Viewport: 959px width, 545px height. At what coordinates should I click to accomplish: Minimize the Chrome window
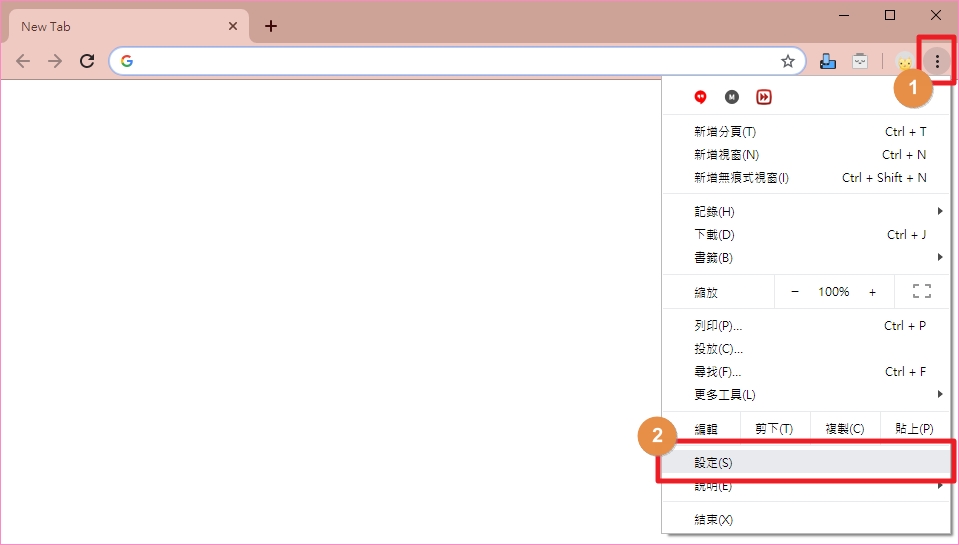click(845, 15)
